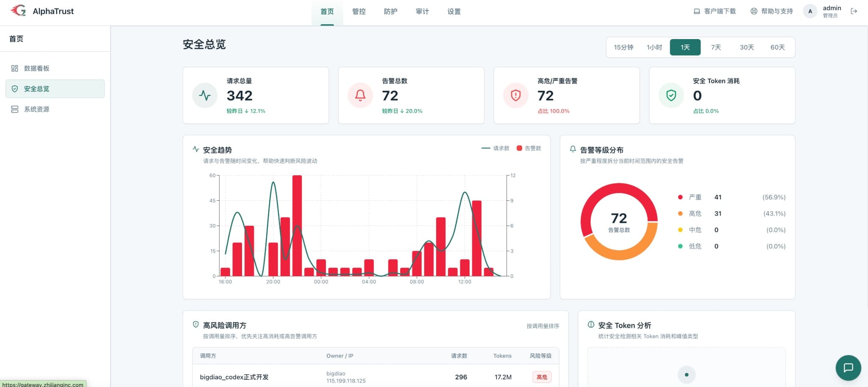This screenshot has height=387, width=868.
Task: Click the 较昨日 ↓ 12.1% text
Action: (x=246, y=111)
